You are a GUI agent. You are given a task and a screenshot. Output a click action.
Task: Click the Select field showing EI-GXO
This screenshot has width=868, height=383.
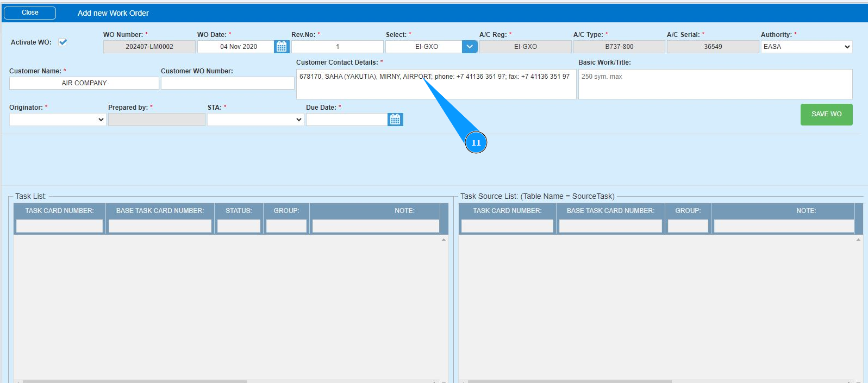click(424, 47)
